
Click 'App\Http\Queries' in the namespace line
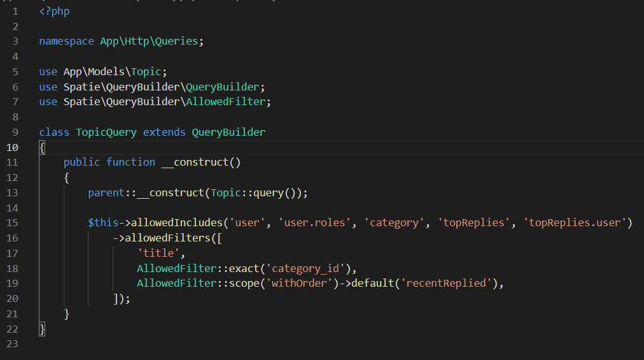149,41
